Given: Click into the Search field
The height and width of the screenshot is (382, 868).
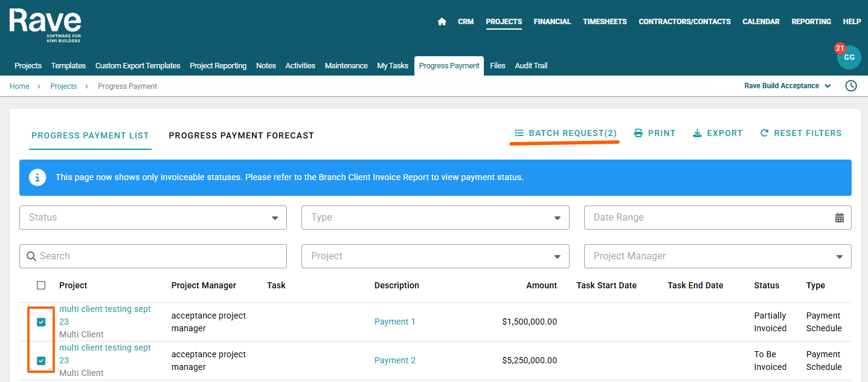Looking at the screenshot, I should (153, 256).
